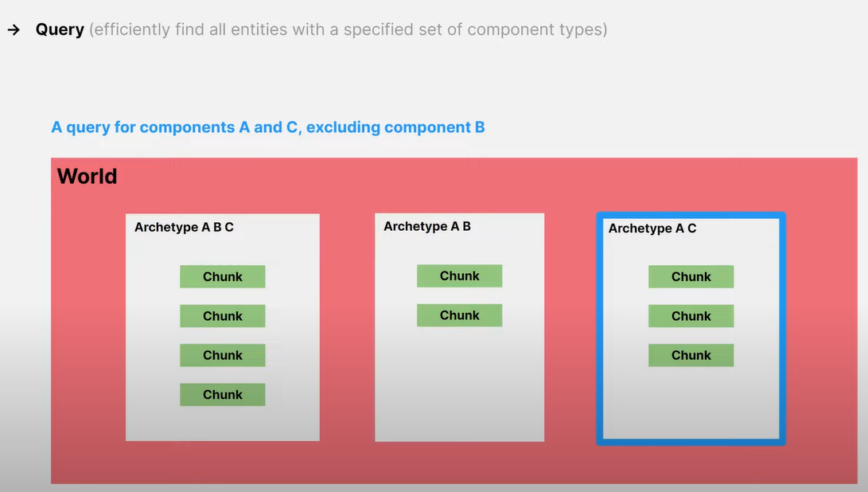This screenshot has height=492, width=868.
Task: Select the Archetype A C label
Action: pos(652,228)
